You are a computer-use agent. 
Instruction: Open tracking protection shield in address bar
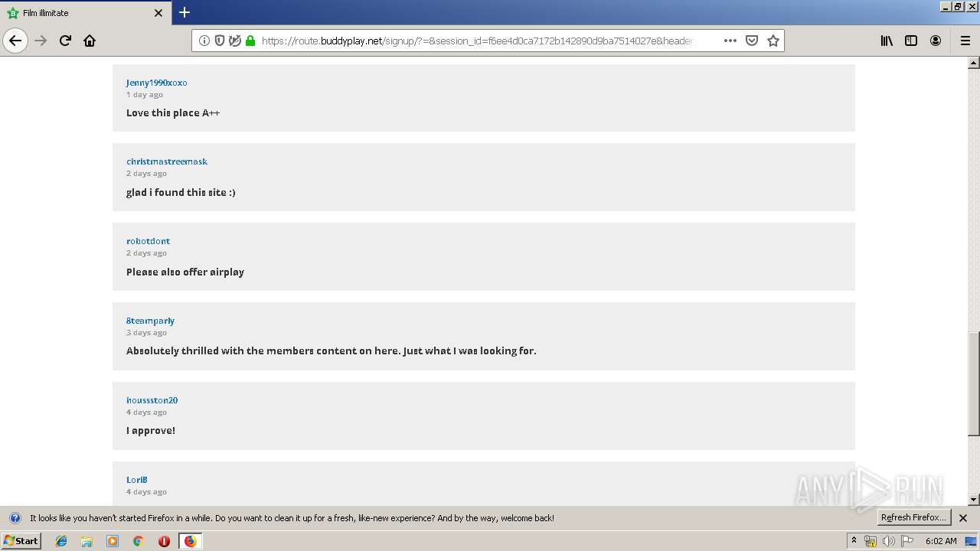coord(220,41)
